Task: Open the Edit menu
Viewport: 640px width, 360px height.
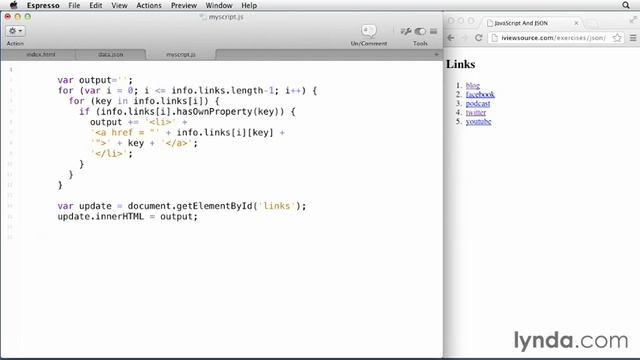Action: [96, 5]
